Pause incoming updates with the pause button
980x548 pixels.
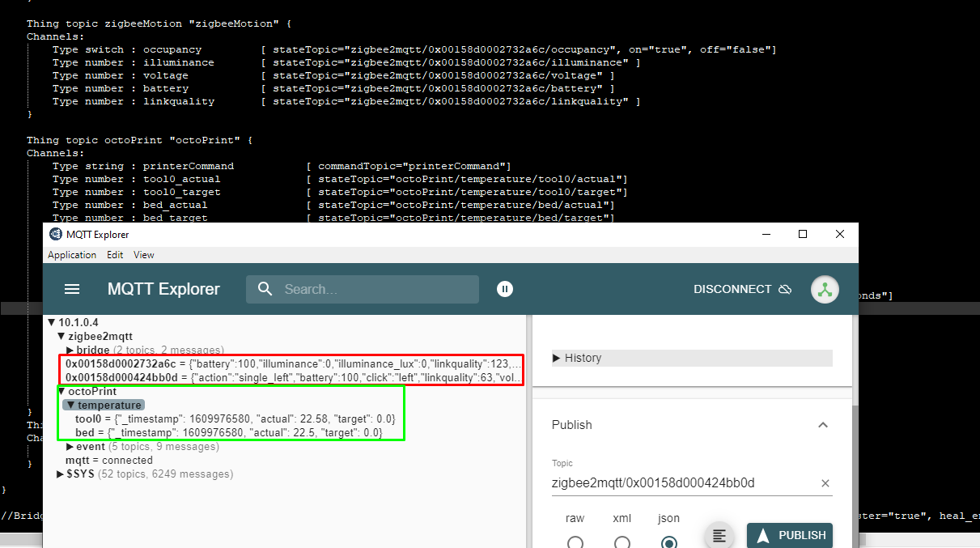[505, 289]
